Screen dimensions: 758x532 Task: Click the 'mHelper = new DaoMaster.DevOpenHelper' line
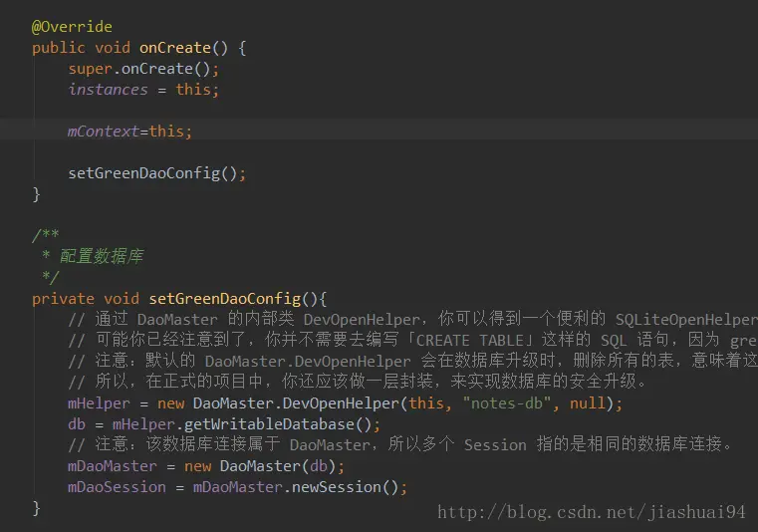pyautogui.click(x=346, y=403)
